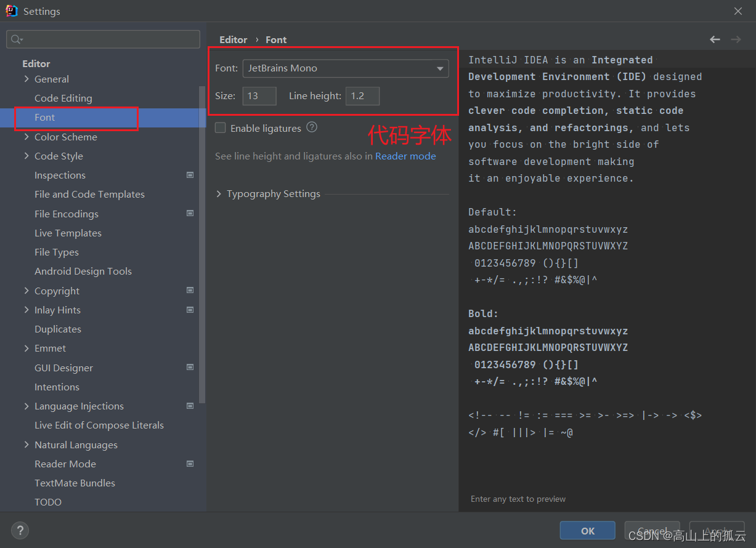Image resolution: width=756 pixels, height=548 pixels.
Task: Open TextMate Bundles settings page
Action: pyautogui.click(x=75, y=483)
